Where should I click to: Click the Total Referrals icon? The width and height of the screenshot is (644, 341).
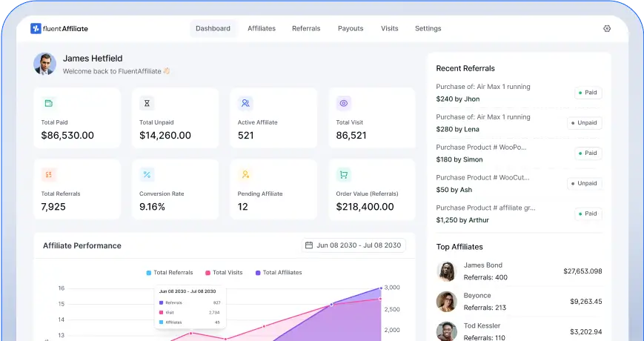coord(48,175)
